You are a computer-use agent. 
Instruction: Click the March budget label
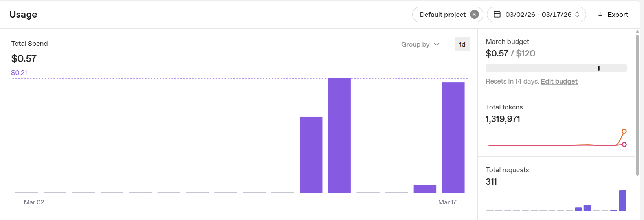507,42
